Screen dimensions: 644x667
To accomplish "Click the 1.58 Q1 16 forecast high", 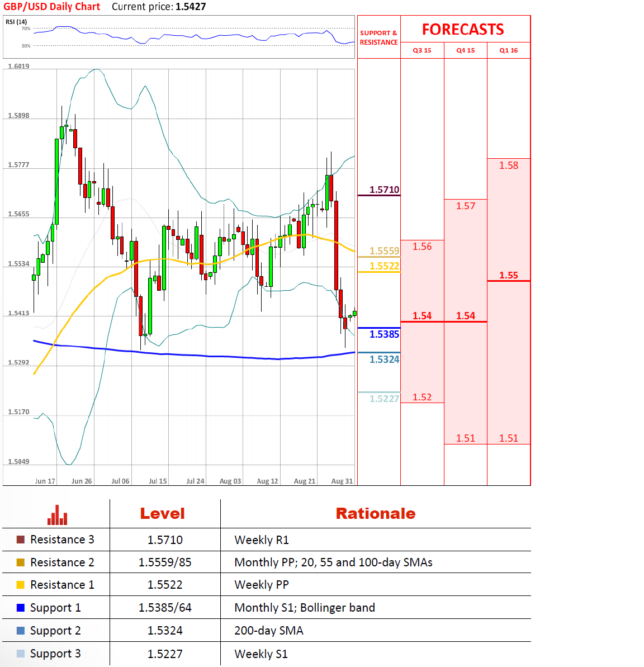I will (509, 165).
